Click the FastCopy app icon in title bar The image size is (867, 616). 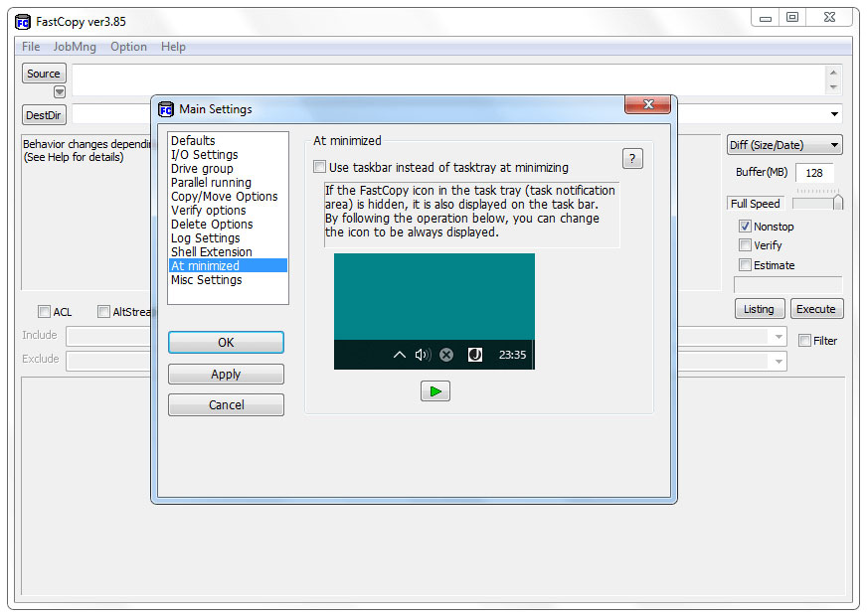click(x=23, y=22)
